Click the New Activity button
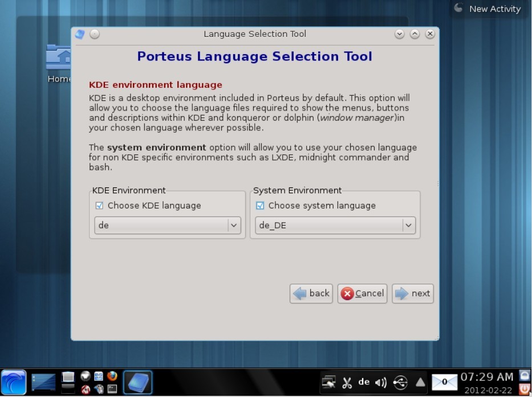This screenshot has width=532, height=397. point(489,9)
